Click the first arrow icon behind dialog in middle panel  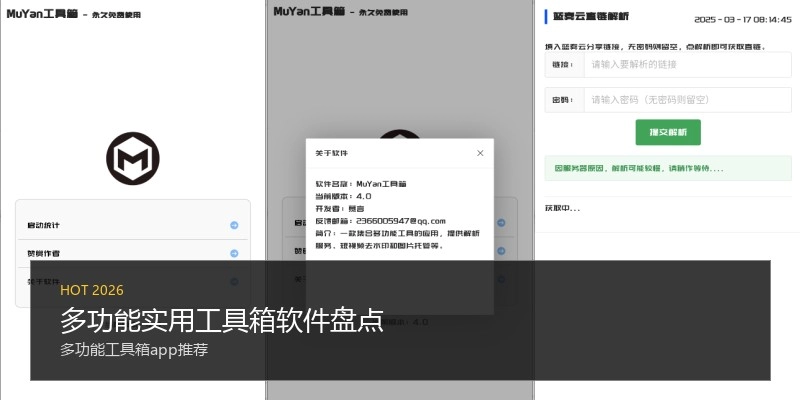coord(501,223)
